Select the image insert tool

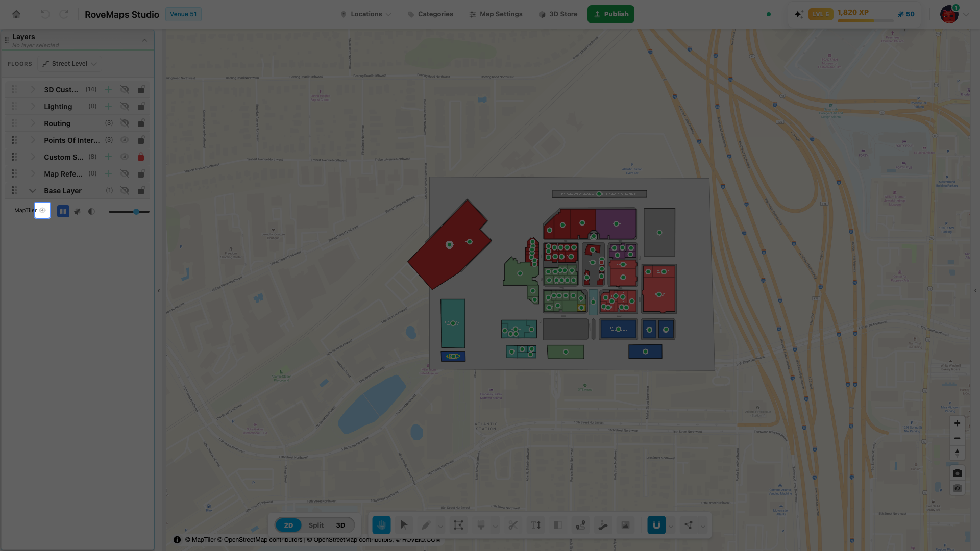tap(625, 525)
